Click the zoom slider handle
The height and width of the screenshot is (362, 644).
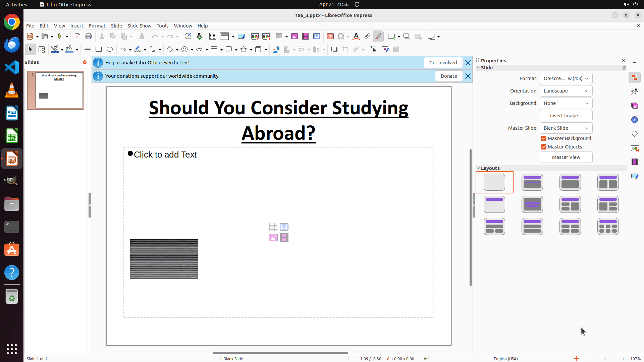(x=604, y=359)
